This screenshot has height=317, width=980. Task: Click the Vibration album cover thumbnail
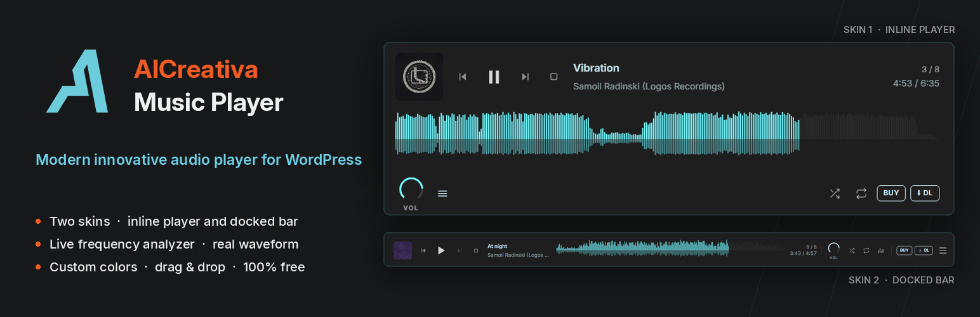(419, 77)
